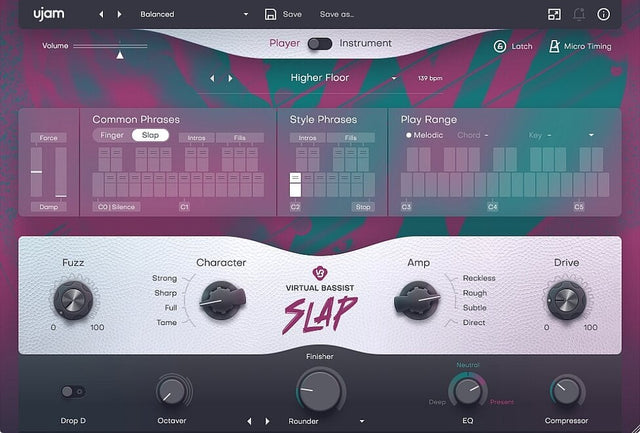Viewport: 640px width, 433px height.
Task: Click the Save floppy disk icon
Action: (x=270, y=15)
